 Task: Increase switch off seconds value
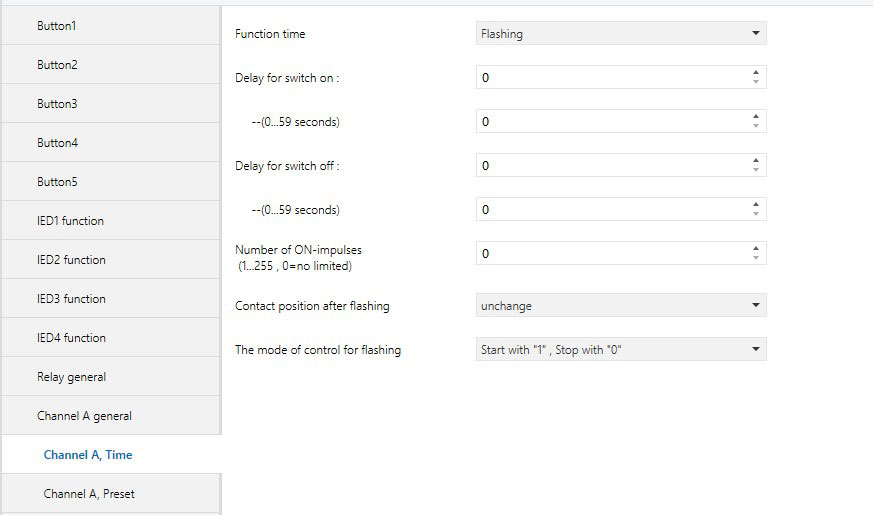click(756, 204)
